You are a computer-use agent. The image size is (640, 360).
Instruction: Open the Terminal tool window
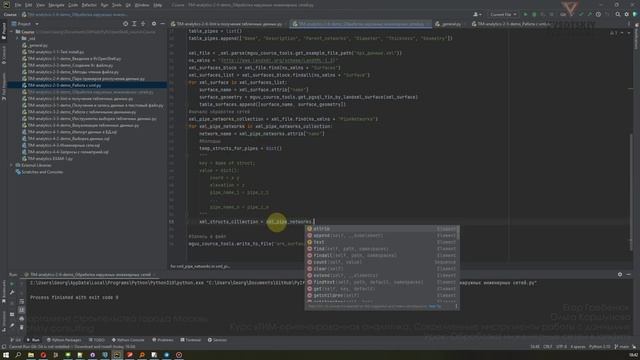click(x=191, y=340)
